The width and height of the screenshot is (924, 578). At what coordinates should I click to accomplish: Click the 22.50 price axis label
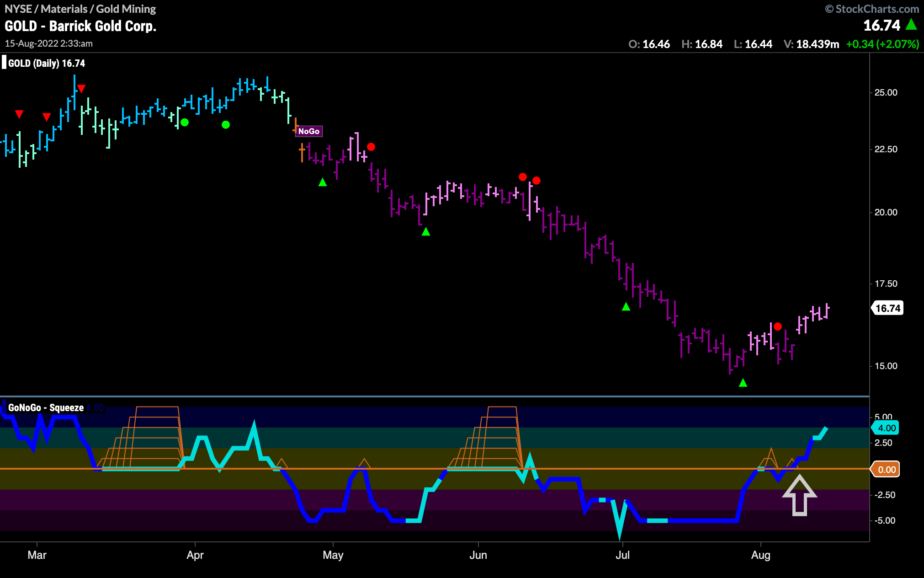pos(886,149)
